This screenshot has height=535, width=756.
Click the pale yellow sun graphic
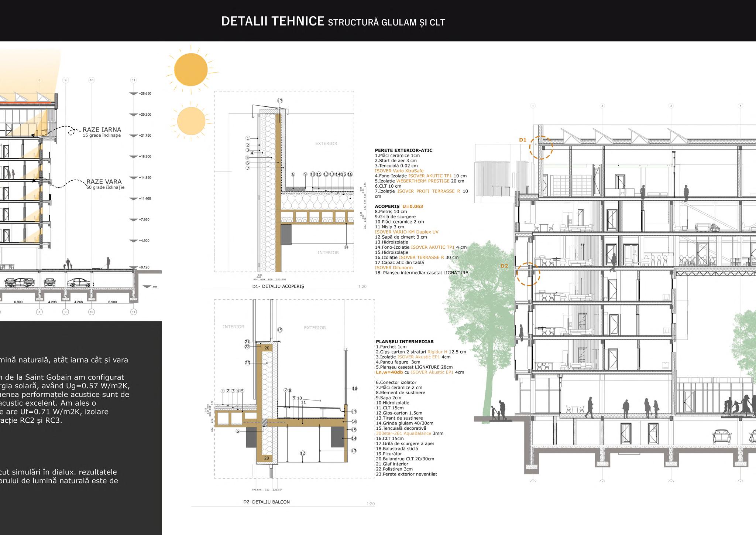(x=191, y=121)
